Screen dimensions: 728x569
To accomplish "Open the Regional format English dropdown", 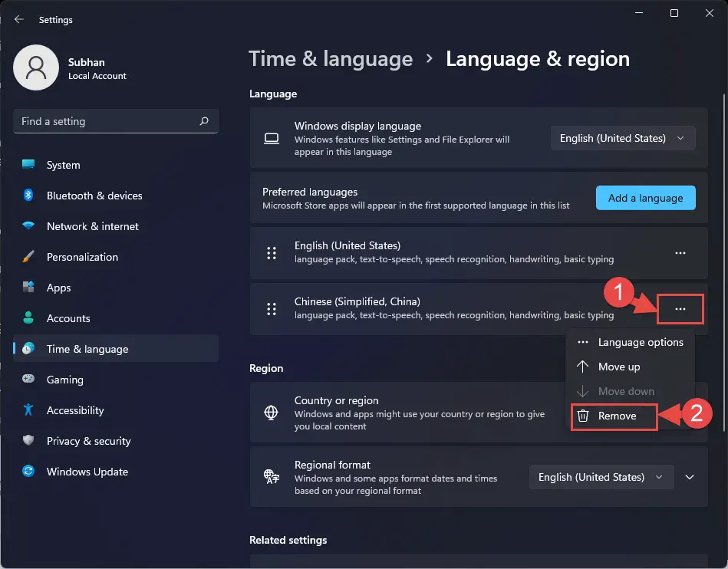I will (x=601, y=477).
